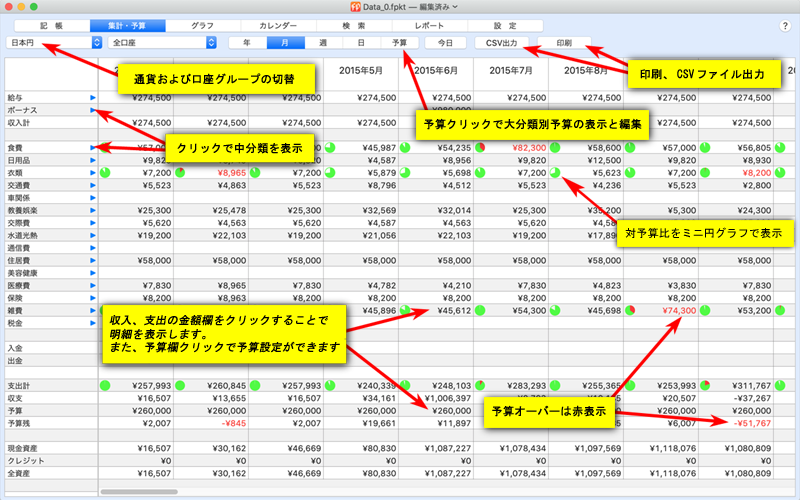
Task: Click the 衣類 pie chart beside ¥5,698
Action: [x=405, y=172]
